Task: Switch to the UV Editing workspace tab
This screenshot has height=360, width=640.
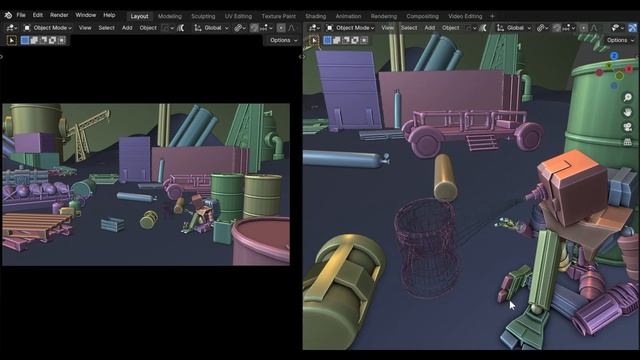Action: click(238, 16)
